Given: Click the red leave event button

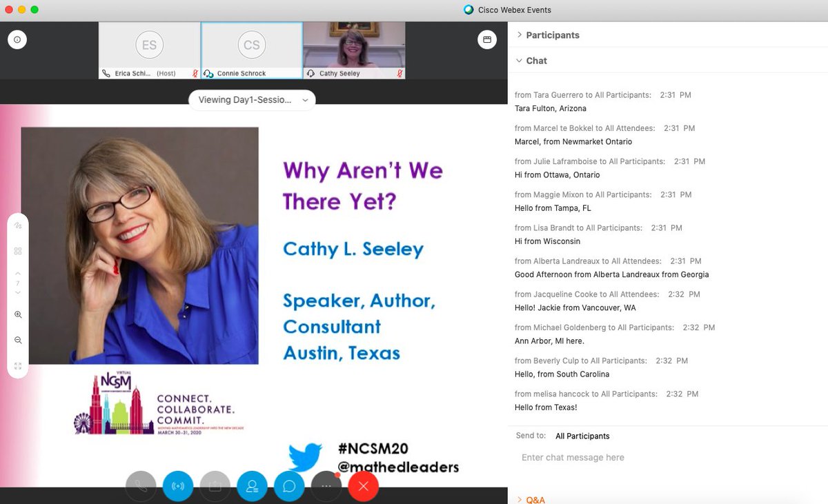Looking at the screenshot, I should coord(364,486).
